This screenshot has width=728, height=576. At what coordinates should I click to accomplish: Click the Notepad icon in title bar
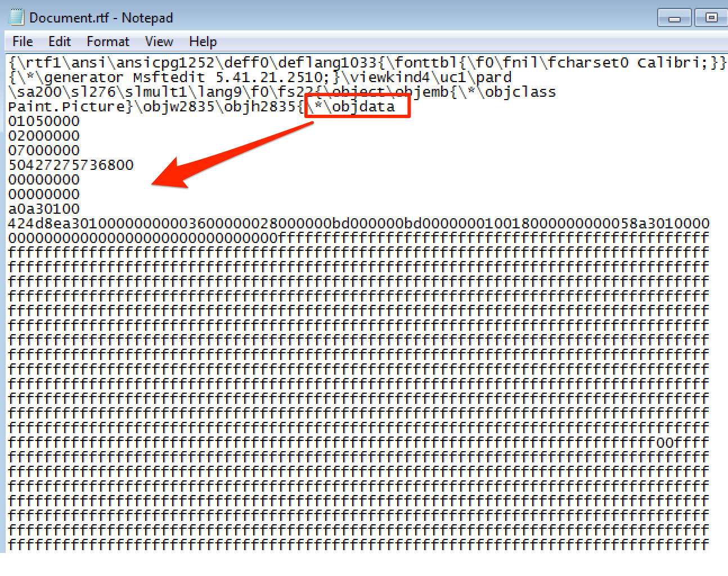point(17,17)
